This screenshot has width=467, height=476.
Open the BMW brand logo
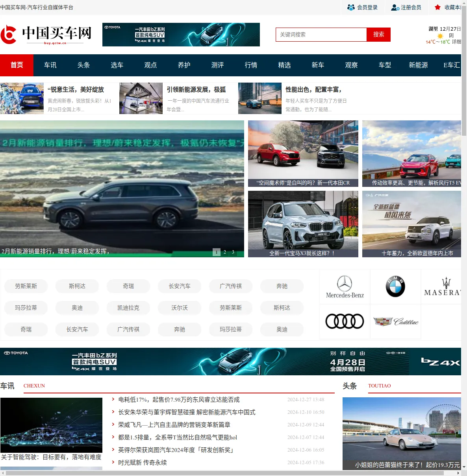click(395, 286)
